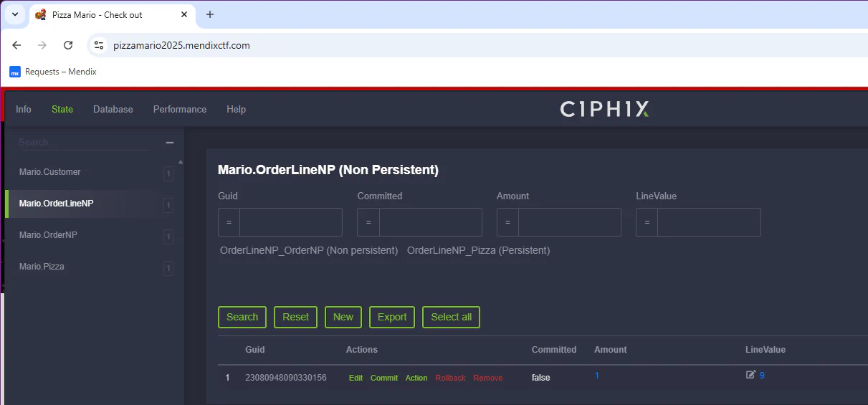
Task: View site information icon in address bar
Action: click(99, 45)
